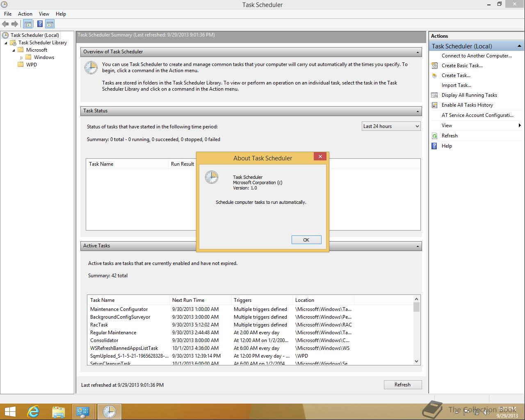525x420 pixels.
Task: Toggle the Show/Hide Action Pane toolbar icon
Action: pyautogui.click(x=50, y=24)
